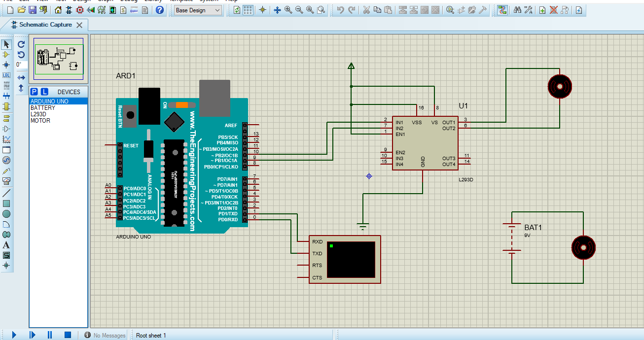644x340 pixels.
Task: Go to the Home page
Action: pyautogui.click(x=58, y=10)
